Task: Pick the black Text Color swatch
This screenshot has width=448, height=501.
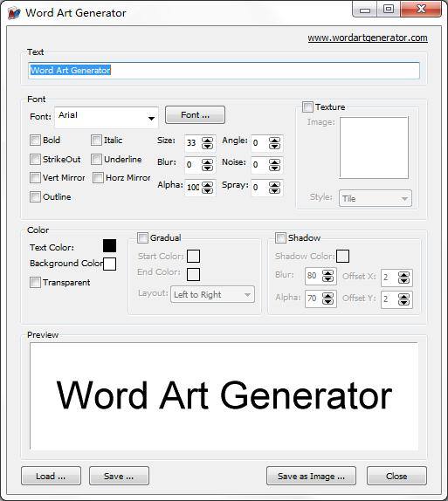Action: coord(110,246)
